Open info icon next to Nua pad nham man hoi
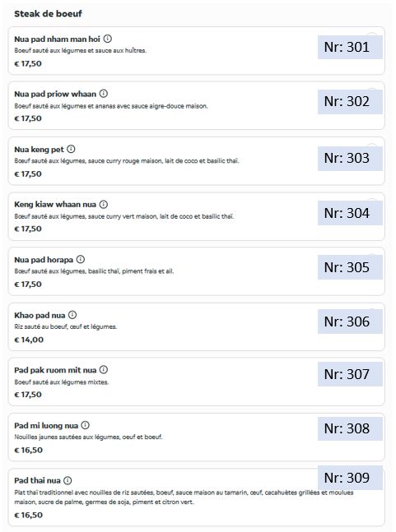The image size is (396, 532). [x=107, y=39]
